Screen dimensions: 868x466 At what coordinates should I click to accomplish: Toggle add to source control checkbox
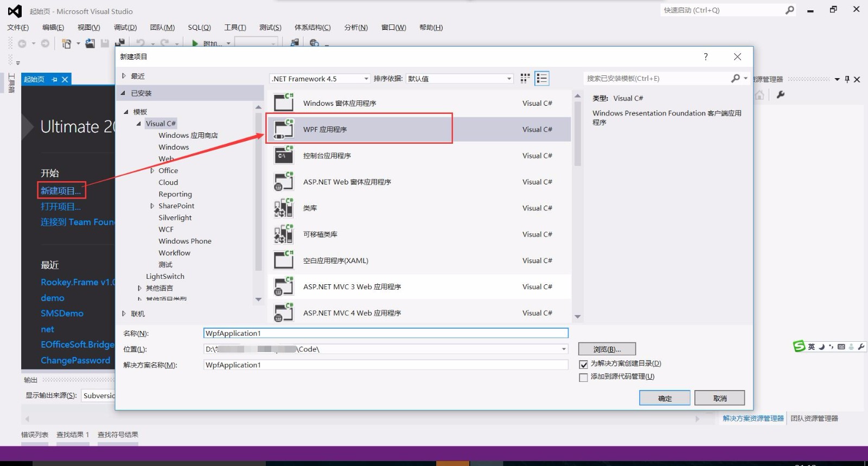(x=584, y=378)
